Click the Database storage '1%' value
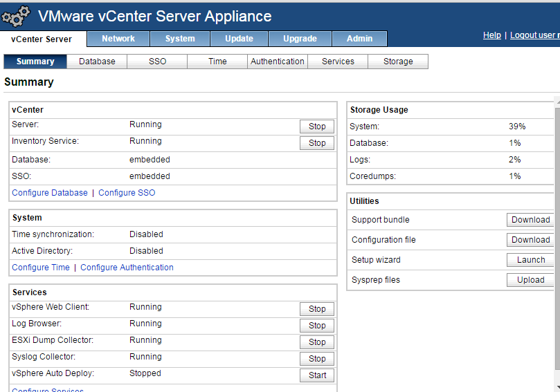This screenshot has width=560, height=392. pyautogui.click(x=514, y=143)
